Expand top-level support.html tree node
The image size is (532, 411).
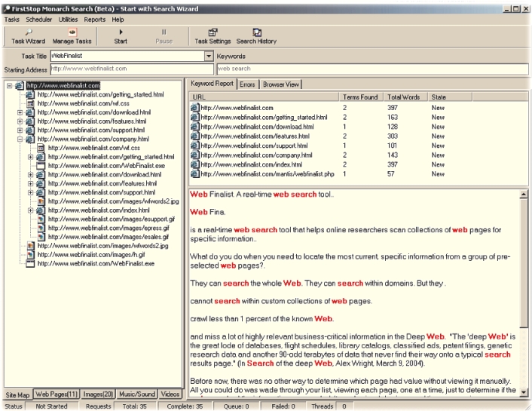click(x=20, y=130)
